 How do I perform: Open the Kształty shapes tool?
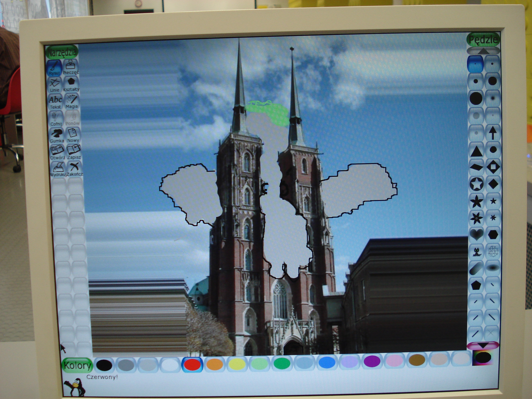coord(71,84)
